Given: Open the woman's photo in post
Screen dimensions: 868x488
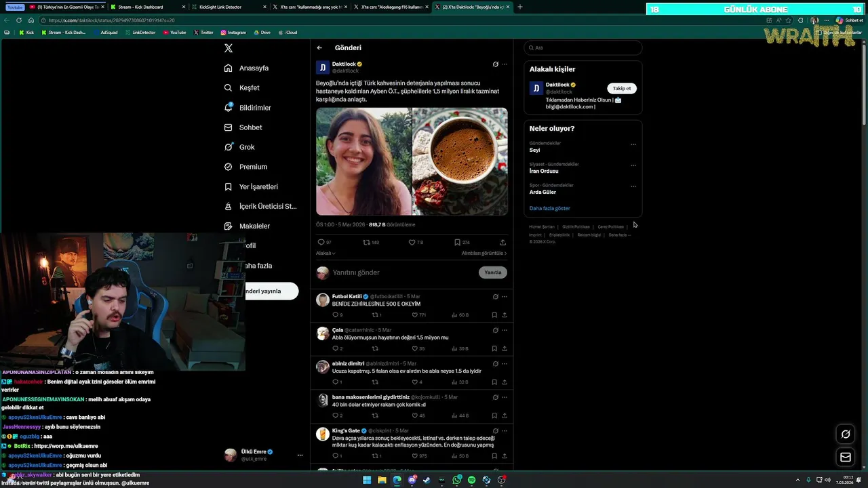Looking at the screenshot, I should pyautogui.click(x=363, y=161).
